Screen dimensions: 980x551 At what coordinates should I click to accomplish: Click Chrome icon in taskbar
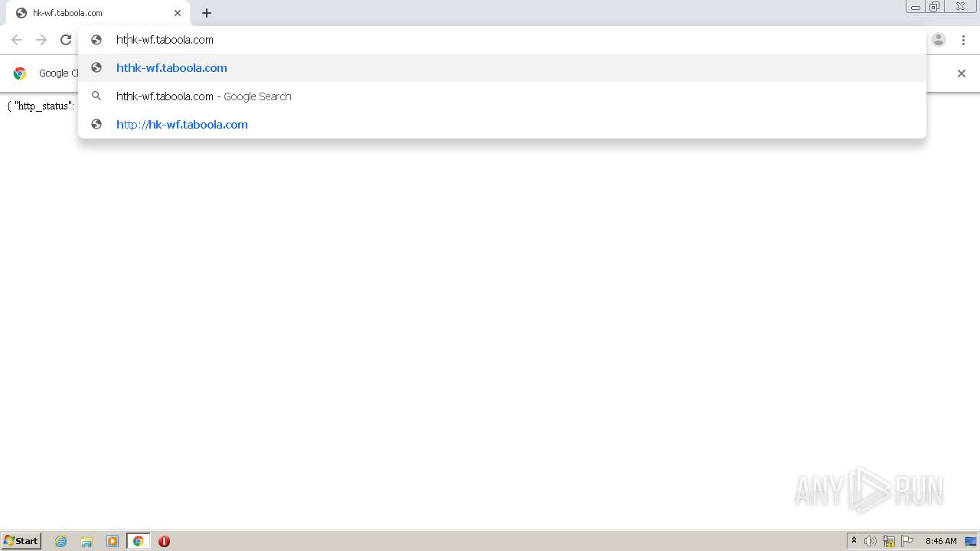[138, 541]
